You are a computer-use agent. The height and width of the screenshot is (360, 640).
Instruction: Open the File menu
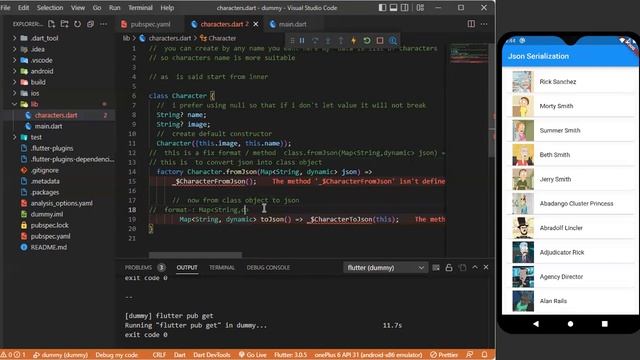click(5, 8)
